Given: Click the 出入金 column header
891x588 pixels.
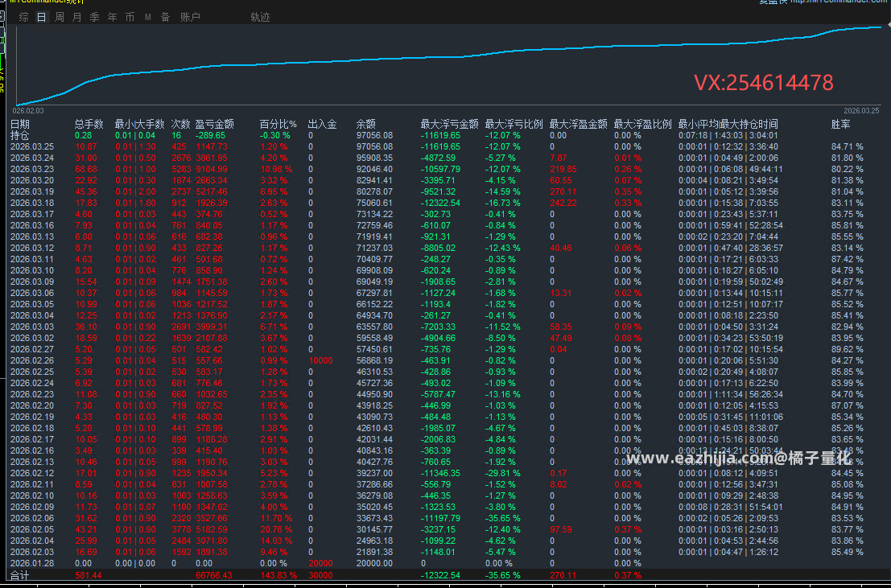Looking at the screenshot, I should pyautogui.click(x=322, y=124).
